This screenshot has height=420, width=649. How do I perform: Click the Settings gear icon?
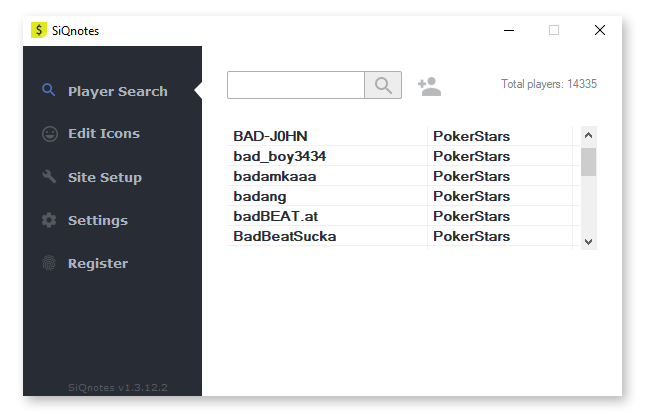(49, 220)
